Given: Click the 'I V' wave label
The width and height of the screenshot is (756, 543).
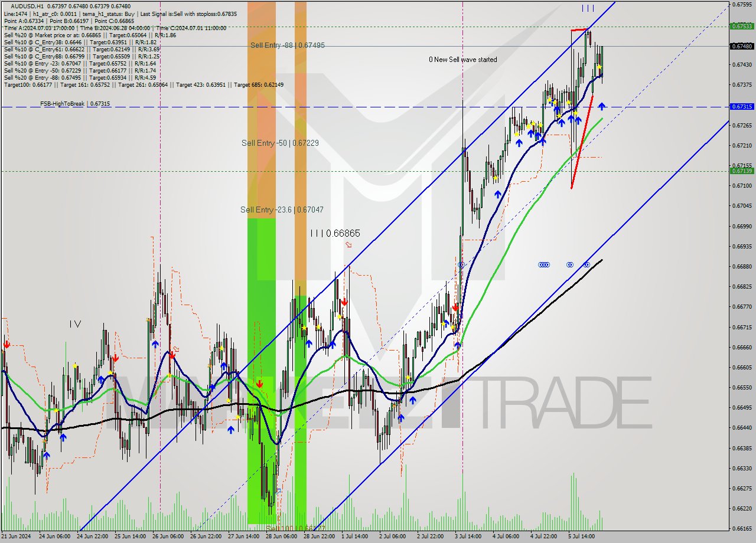Looking at the screenshot, I should pyautogui.click(x=75, y=323).
